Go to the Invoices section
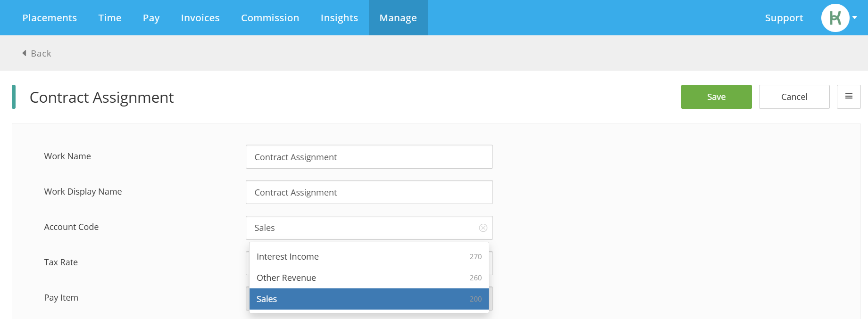Screen dimensions: 868x319 [200, 18]
